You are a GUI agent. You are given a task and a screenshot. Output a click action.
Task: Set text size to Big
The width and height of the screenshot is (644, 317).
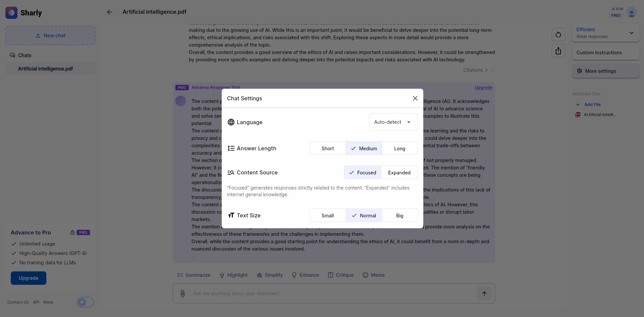pos(400,215)
